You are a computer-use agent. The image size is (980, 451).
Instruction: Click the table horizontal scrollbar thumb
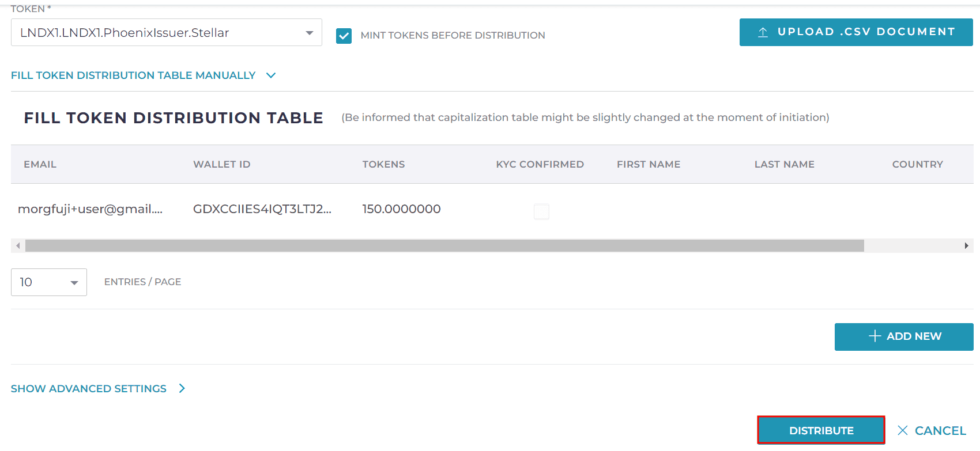444,246
